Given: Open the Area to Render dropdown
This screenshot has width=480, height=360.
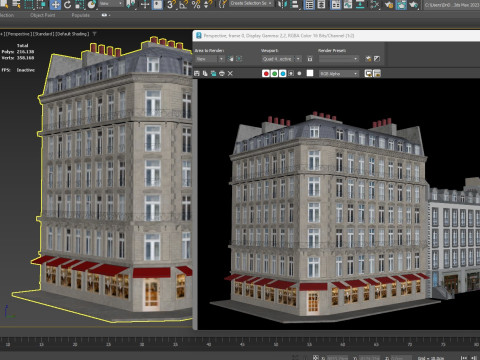Looking at the screenshot, I should coord(210,59).
